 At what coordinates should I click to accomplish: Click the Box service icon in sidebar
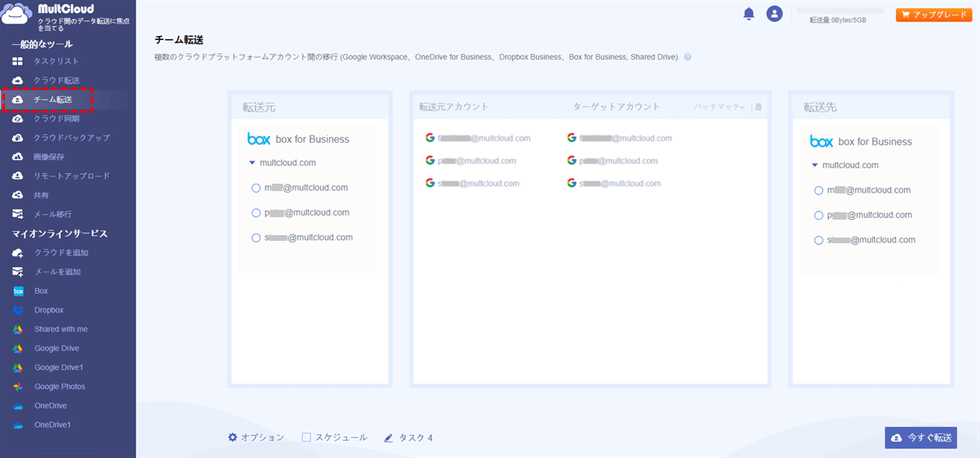coord(17,291)
